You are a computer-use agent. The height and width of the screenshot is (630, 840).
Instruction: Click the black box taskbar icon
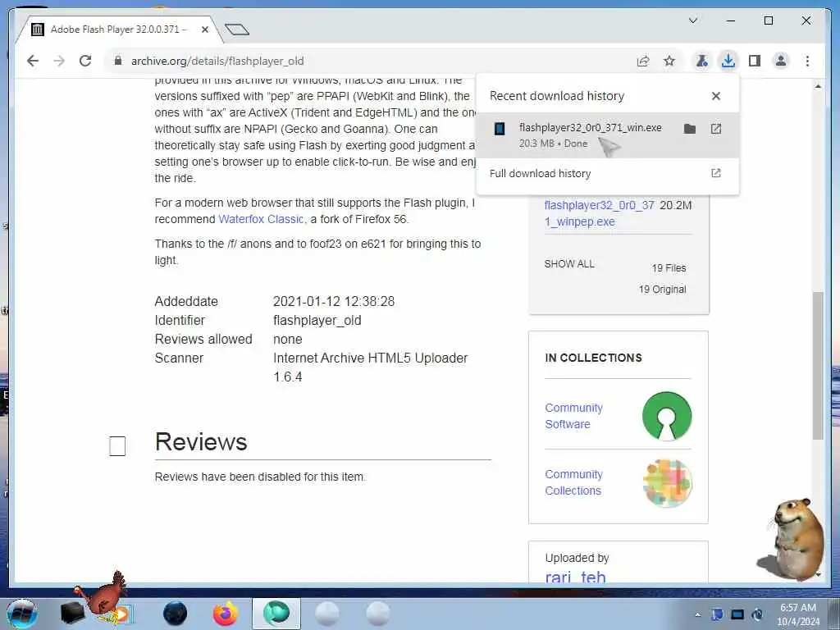pyautogui.click(x=72, y=614)
